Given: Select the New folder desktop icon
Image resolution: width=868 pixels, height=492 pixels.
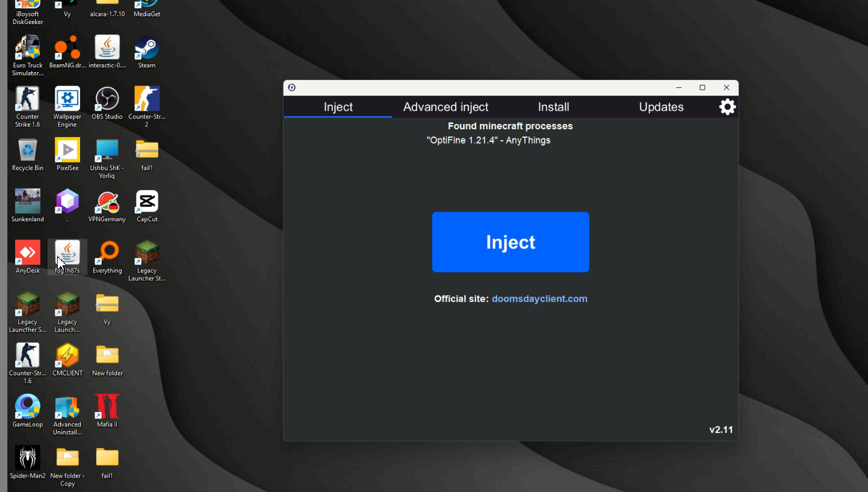Looking at the screenshot, I should pos(107,360).
